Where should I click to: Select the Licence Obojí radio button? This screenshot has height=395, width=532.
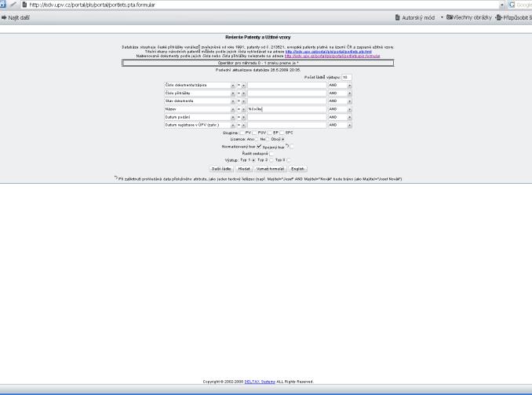(283, 139)
